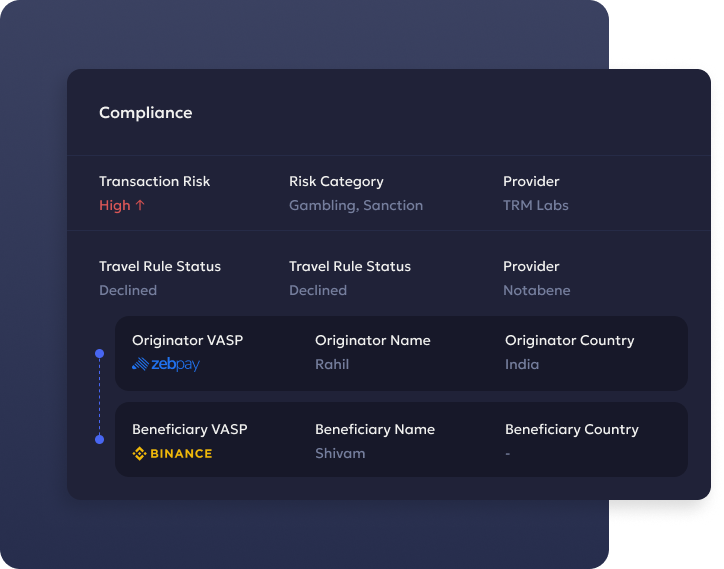This screenshot has height=569, width=724.
Task: Click the red upward arrow beside High
Action: click(x=140, y=205)
